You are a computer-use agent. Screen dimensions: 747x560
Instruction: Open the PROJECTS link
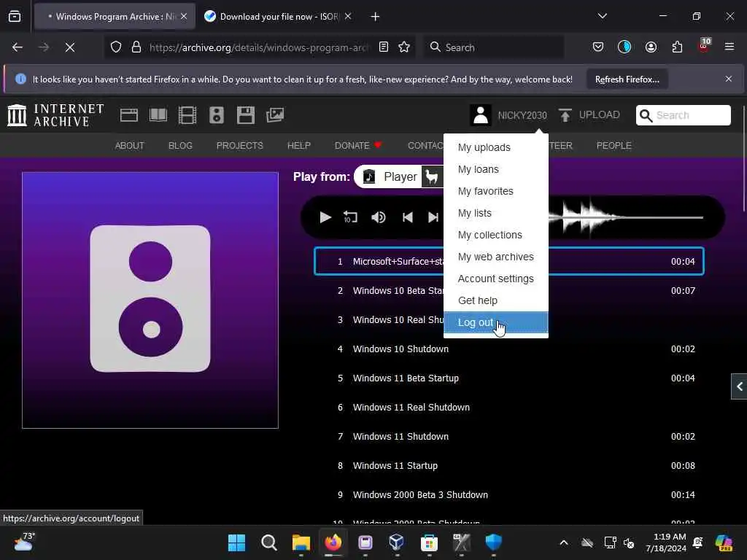[239, 146]
